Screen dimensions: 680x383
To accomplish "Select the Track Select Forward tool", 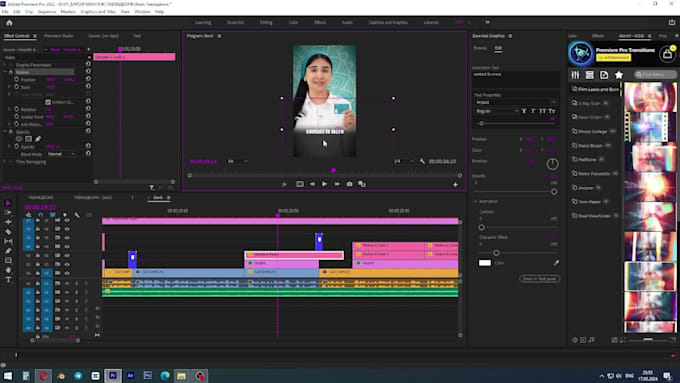I will point(8,213).
